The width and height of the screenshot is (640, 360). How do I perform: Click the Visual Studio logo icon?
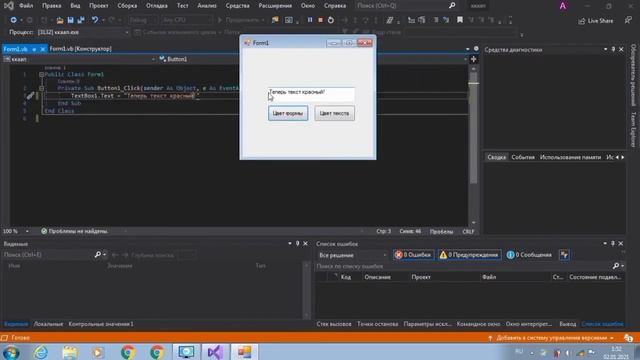[x=9, y=6]
